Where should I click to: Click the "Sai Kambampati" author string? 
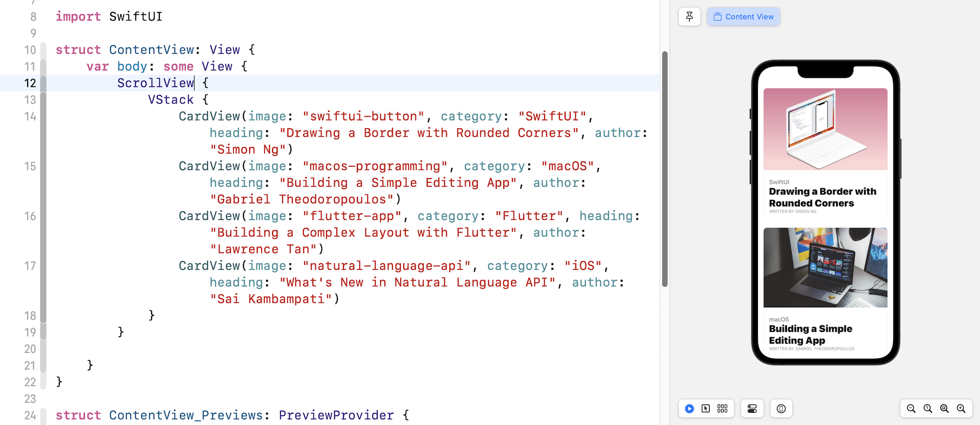[271, 299]
